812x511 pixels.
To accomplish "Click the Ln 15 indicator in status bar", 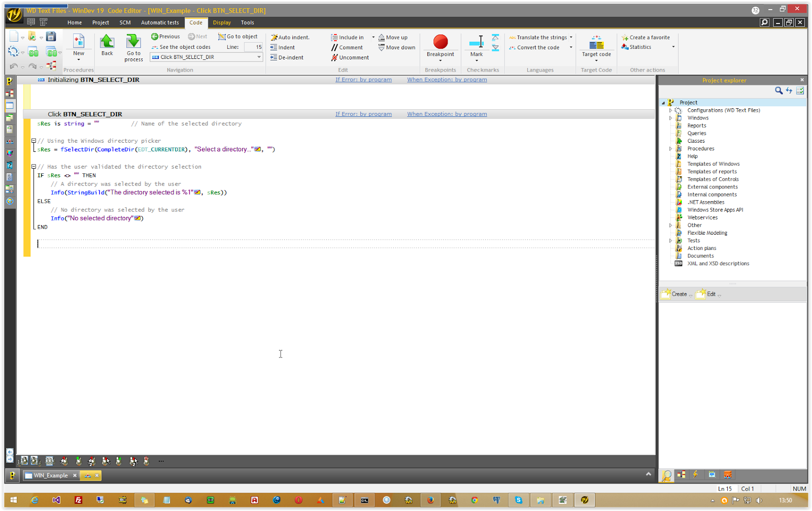I will click(724, 488).
